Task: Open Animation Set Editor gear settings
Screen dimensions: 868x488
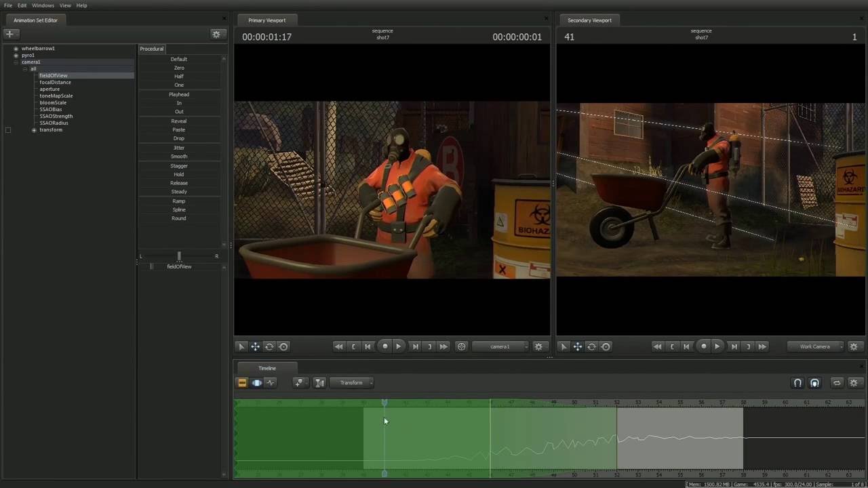Action: [216, 34]
